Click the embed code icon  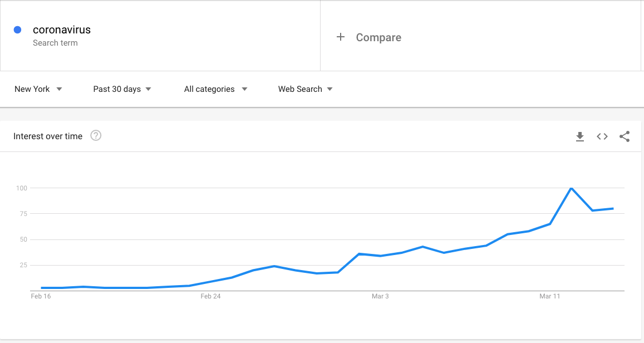pyautogui.click(x=602, y=136)
